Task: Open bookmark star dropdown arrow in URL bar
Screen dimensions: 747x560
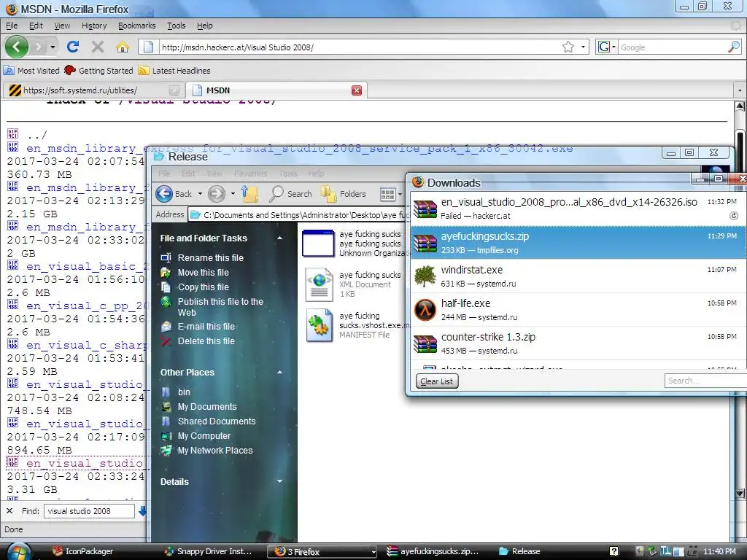Action: coord(583,47)
